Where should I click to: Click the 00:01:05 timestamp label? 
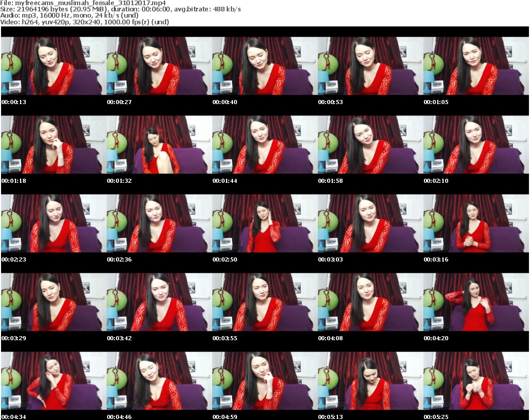436,102
